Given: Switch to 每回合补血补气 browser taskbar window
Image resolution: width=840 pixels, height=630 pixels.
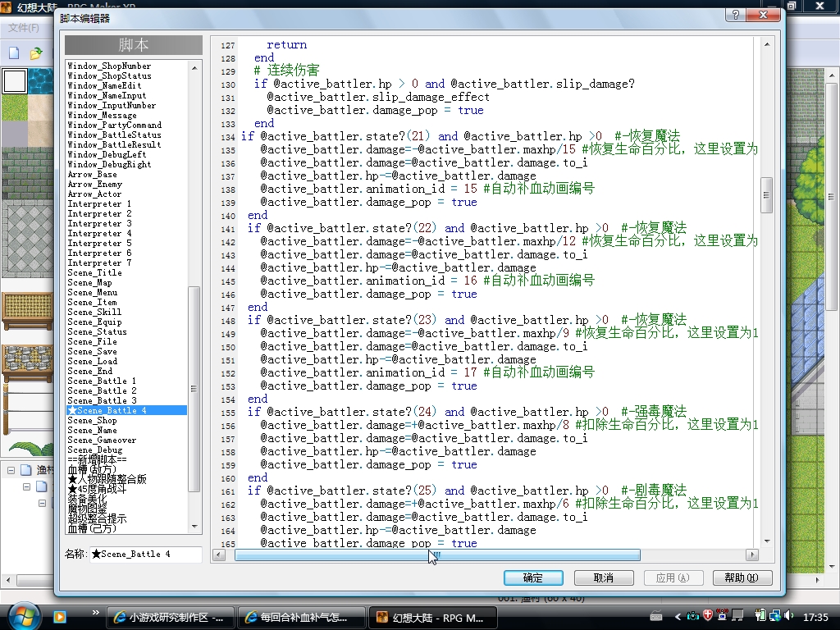Looking at the screenshot, I should click(x=302, y=617).
